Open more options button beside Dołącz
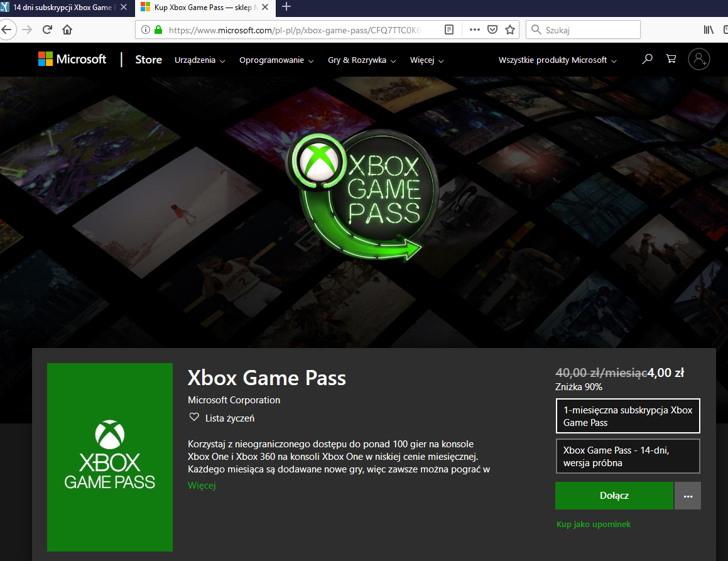 pos(688,496)
